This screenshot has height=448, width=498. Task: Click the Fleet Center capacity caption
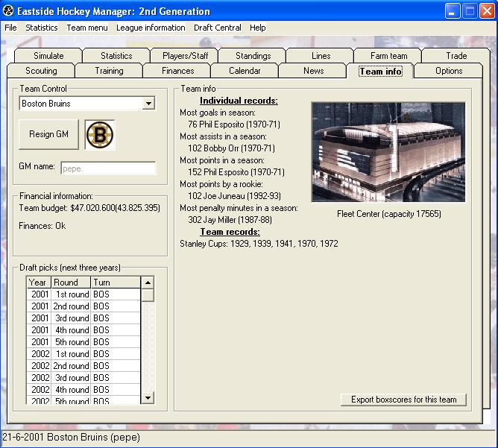point(389,214)
